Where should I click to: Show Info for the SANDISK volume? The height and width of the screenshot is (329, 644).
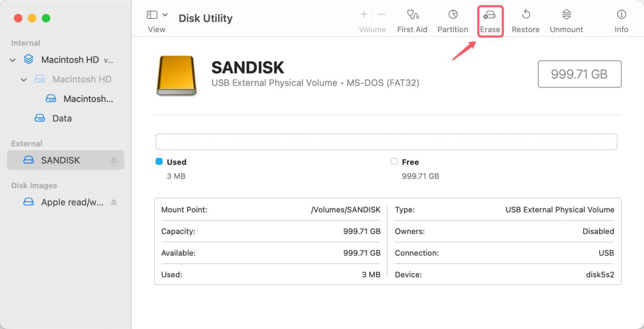[621, 18]
